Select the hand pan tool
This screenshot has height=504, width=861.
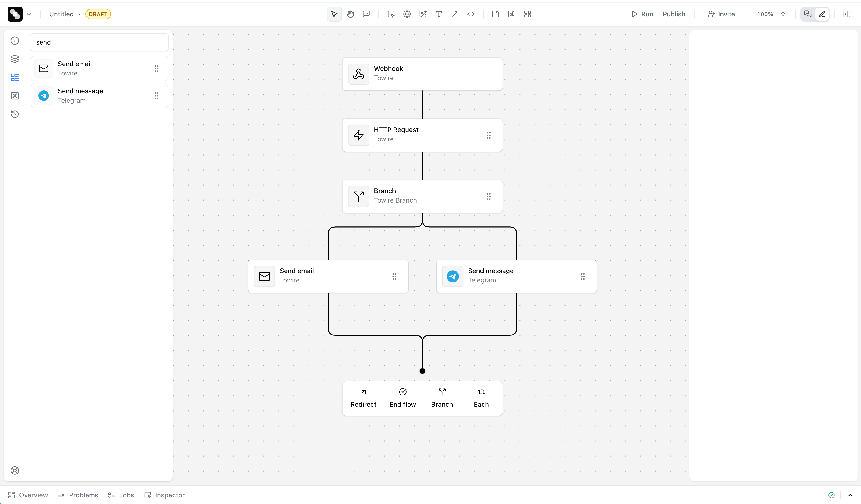(350, 14)
